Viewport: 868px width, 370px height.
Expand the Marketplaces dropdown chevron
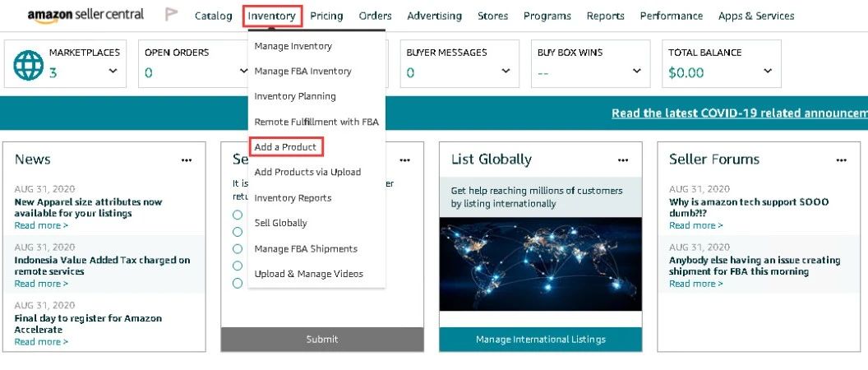(x=113, y=72)
